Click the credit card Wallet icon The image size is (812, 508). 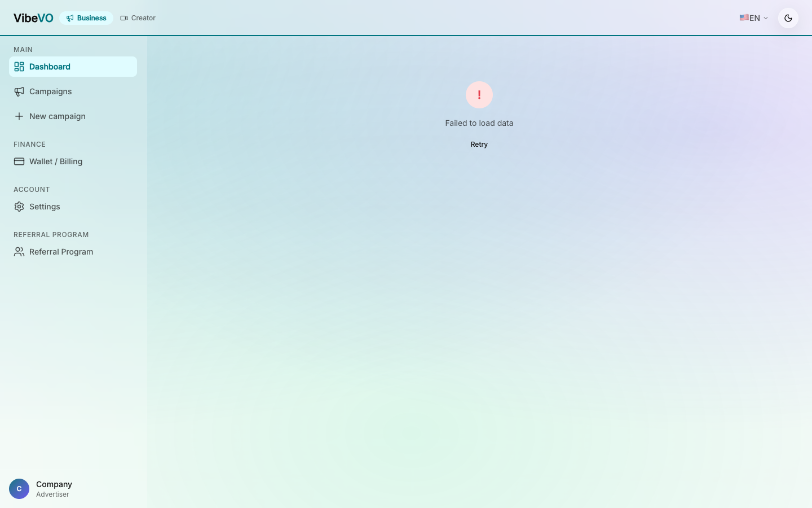coord(19,161)
